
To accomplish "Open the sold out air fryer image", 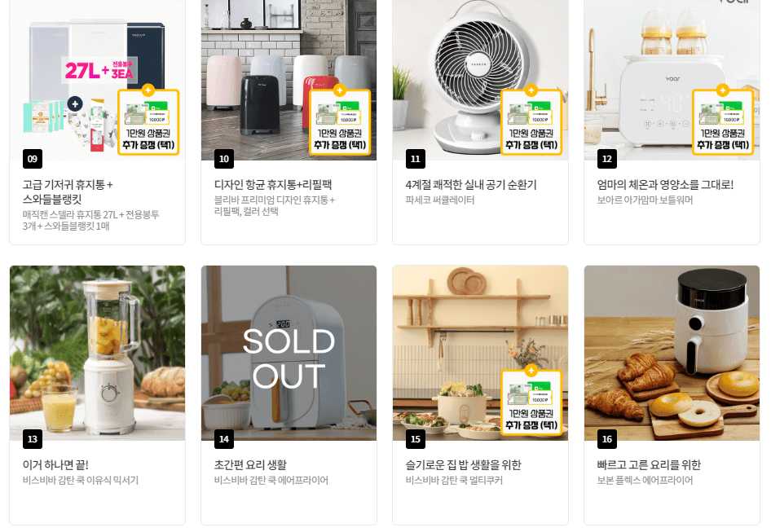I will pyautogui.click(x=289, y=353).
